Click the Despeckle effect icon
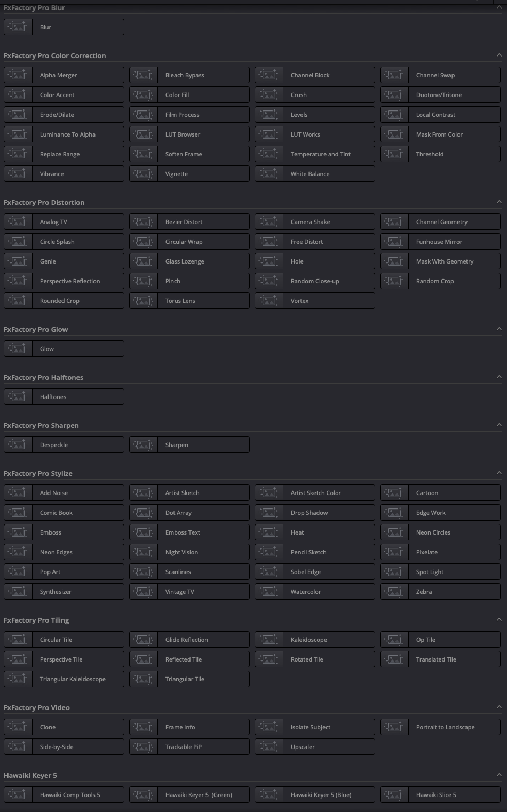This screenshot has height=812, width=507. [x=18, y=445]
